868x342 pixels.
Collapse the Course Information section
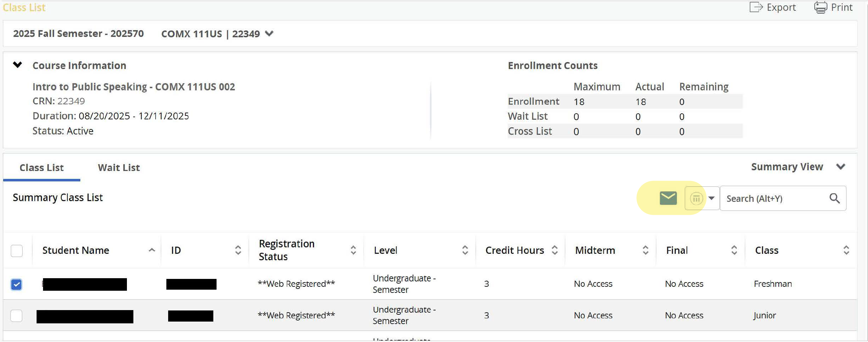[17, 65]
